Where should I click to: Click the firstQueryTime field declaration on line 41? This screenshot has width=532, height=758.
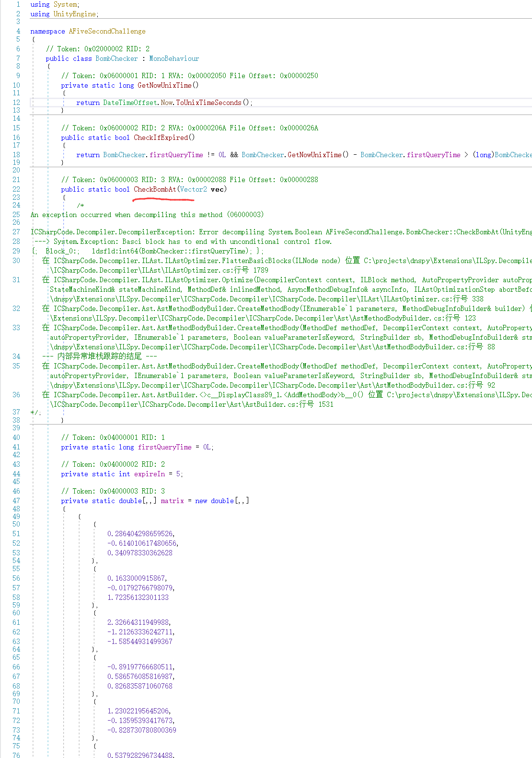[x=164, y=447]
